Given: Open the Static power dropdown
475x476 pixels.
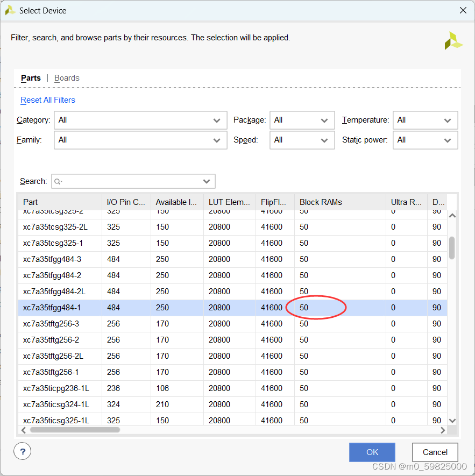Looking at the screenshot, I should [425, 140].
